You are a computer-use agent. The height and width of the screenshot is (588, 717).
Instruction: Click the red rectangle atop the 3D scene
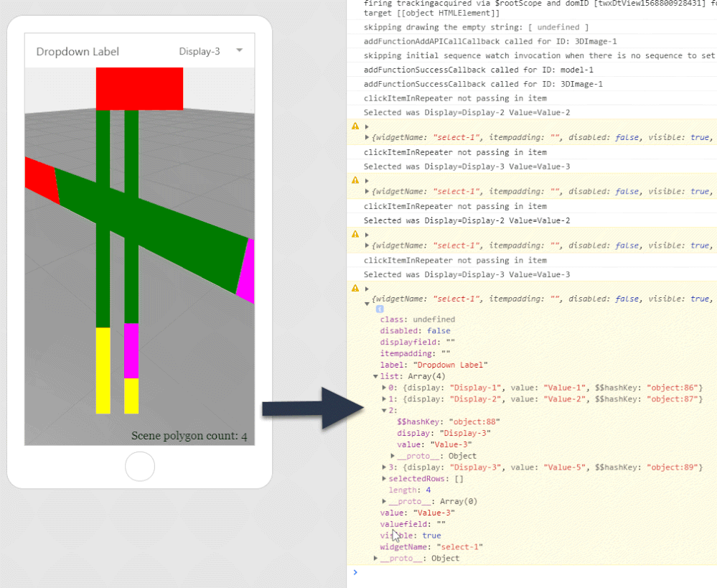pyautogui.click(x=139, y=88)
